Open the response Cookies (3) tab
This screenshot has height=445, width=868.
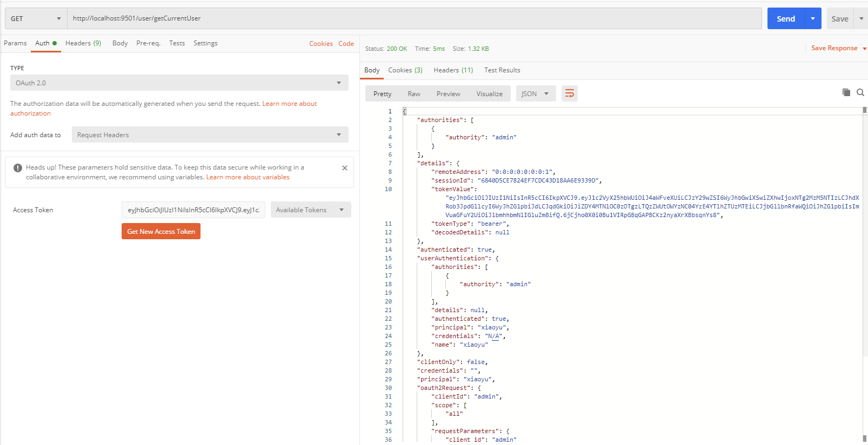click(405, 70)
